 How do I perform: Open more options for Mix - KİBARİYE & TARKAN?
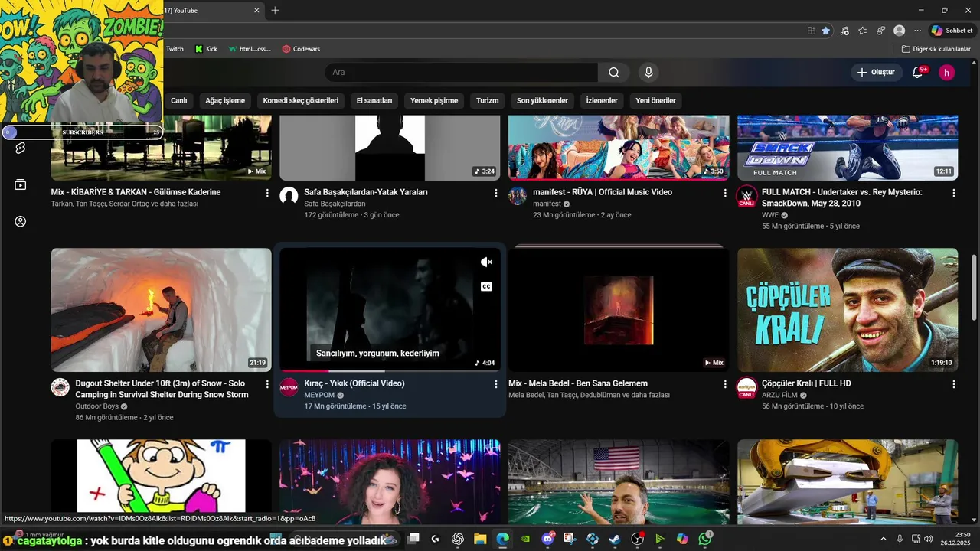pyautogui.click(x=267, y=193)
